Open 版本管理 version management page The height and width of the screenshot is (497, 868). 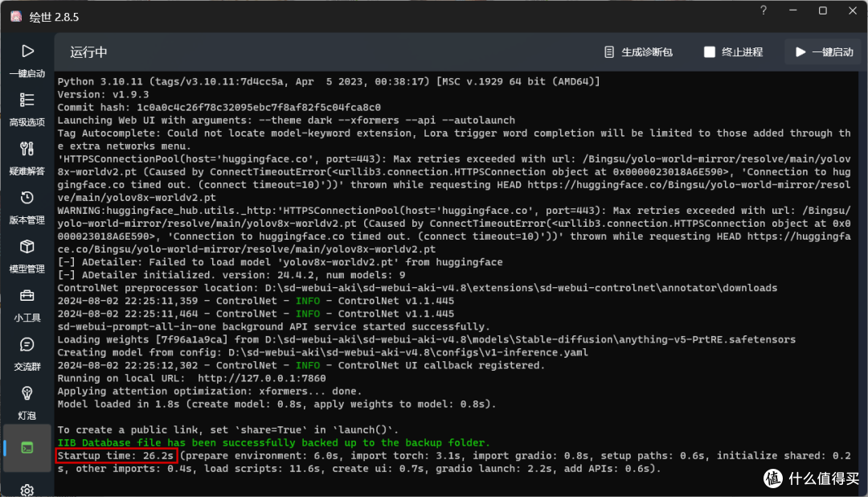point(27,207)
